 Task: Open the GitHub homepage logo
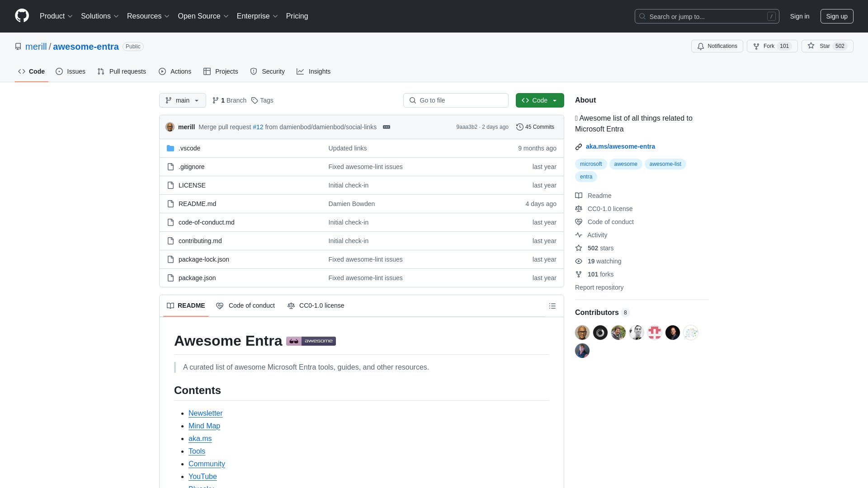coord(22,16)
